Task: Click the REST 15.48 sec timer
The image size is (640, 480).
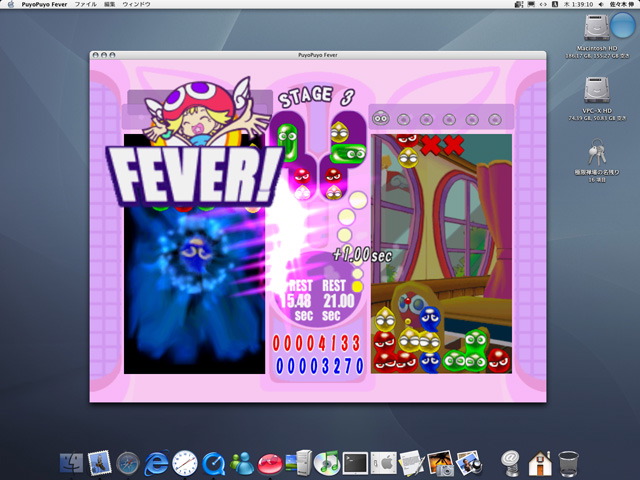Action: (299, 300)
